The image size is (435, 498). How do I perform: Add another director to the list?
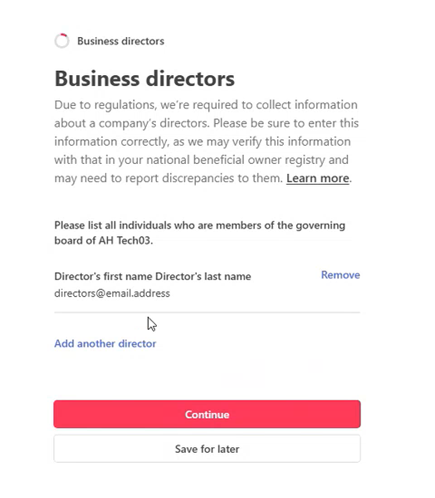pos(105,343)
